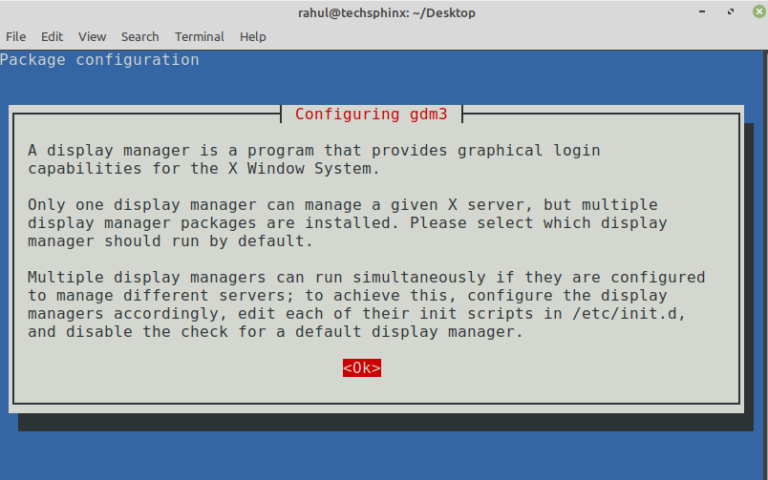Click empty menu bar space right of Help
Screen dimensions: 768x480
click(x=500, y=36)
